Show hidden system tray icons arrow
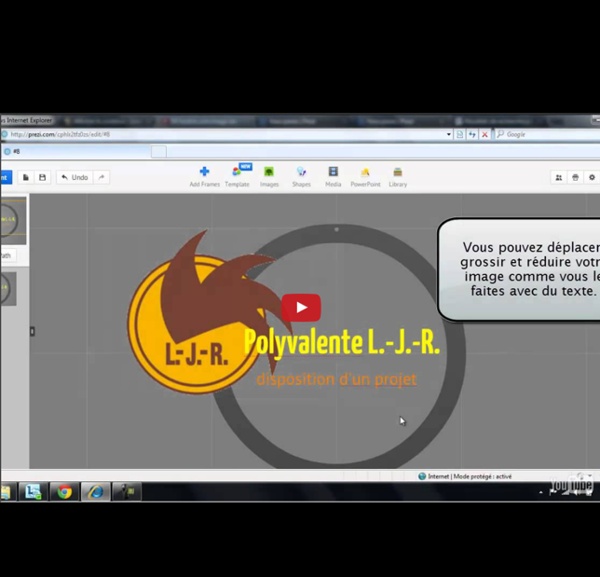Viewport: 600px width, 577px height. pyautogui.click(x=541, y=492)
